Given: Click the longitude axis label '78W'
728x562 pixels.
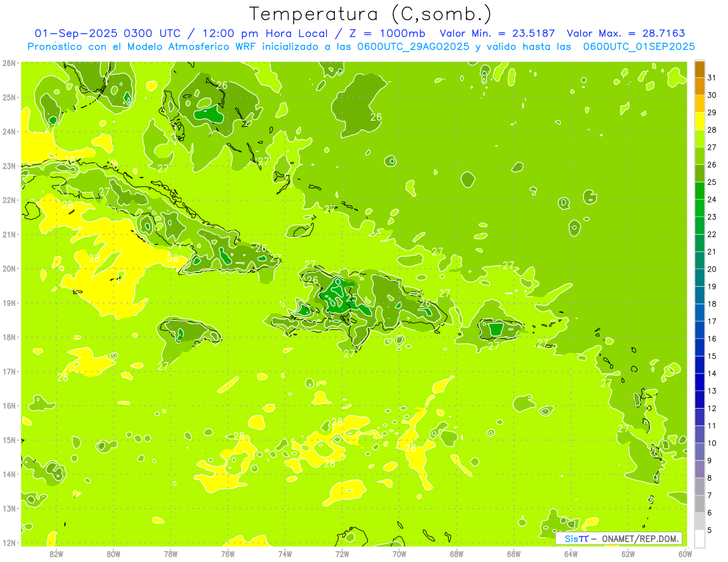Looking at the screenshot, I should point(170,554).
